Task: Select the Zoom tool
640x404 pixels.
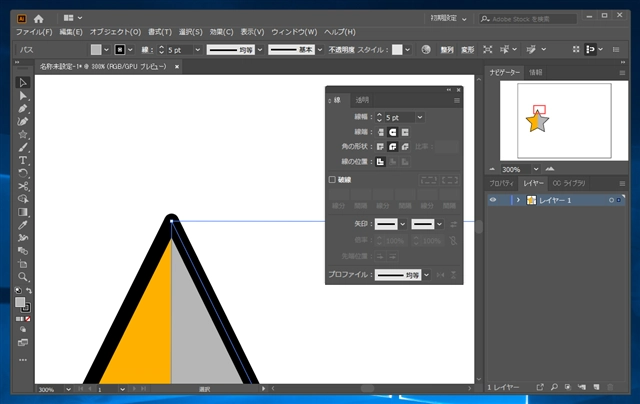Action: pyautogui.click(x=23, y=277)
